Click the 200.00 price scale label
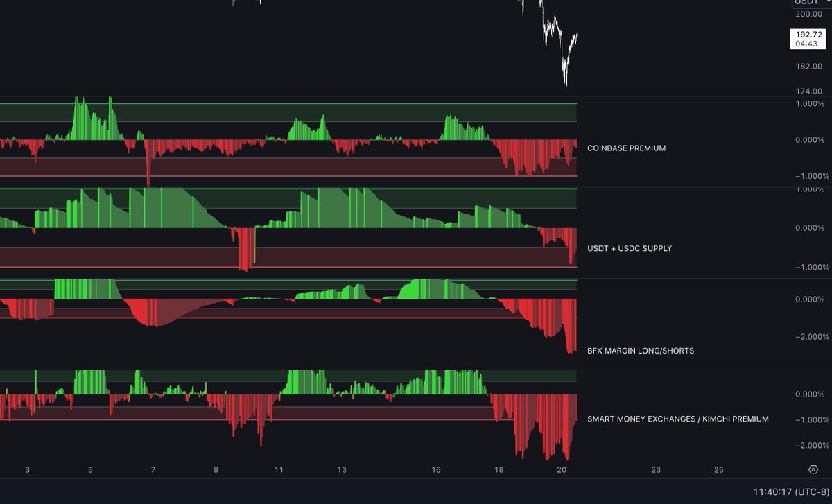This screenshot has height=504, width=832. click(808, 13)
